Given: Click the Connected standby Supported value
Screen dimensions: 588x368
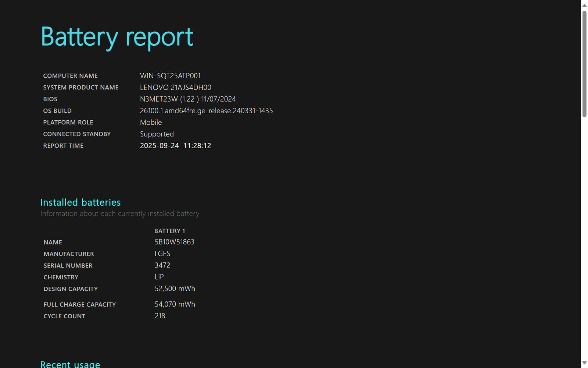Looking at the screenshot, I should pyautogui.click(x=157, y=134).
